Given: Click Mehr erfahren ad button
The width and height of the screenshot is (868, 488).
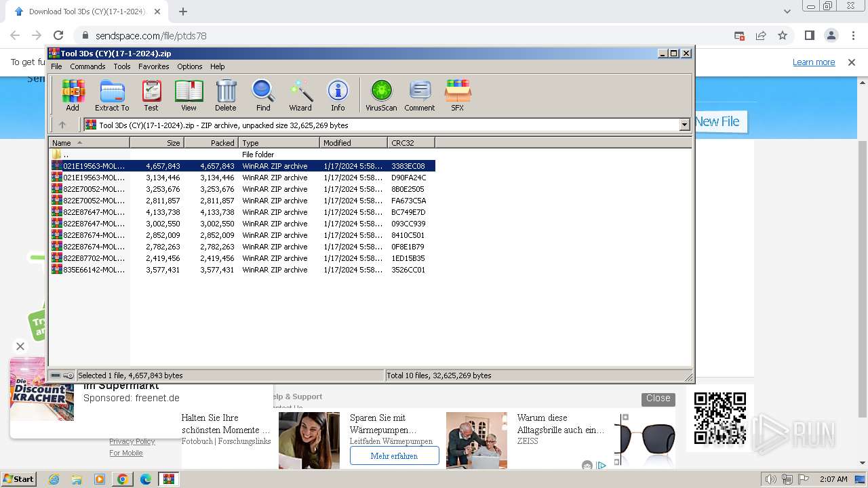Looking at the screenshot, I should [394, 456].
